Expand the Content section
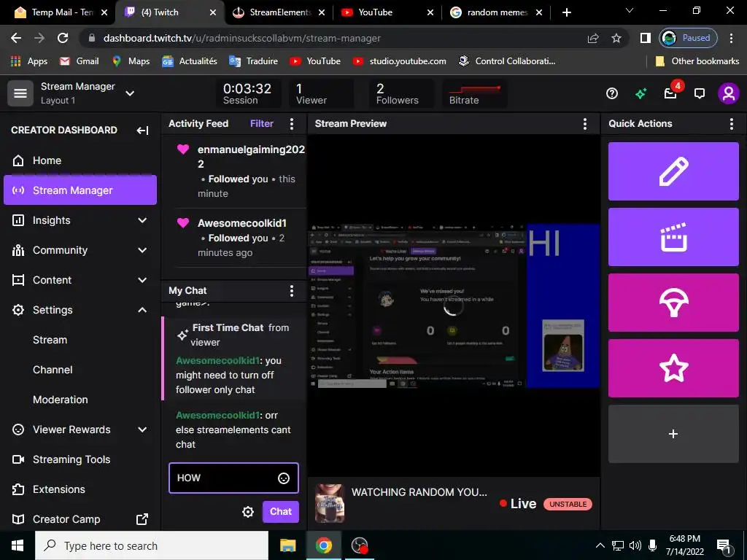The height and width of the screenshot is (560, 747). 80,280
